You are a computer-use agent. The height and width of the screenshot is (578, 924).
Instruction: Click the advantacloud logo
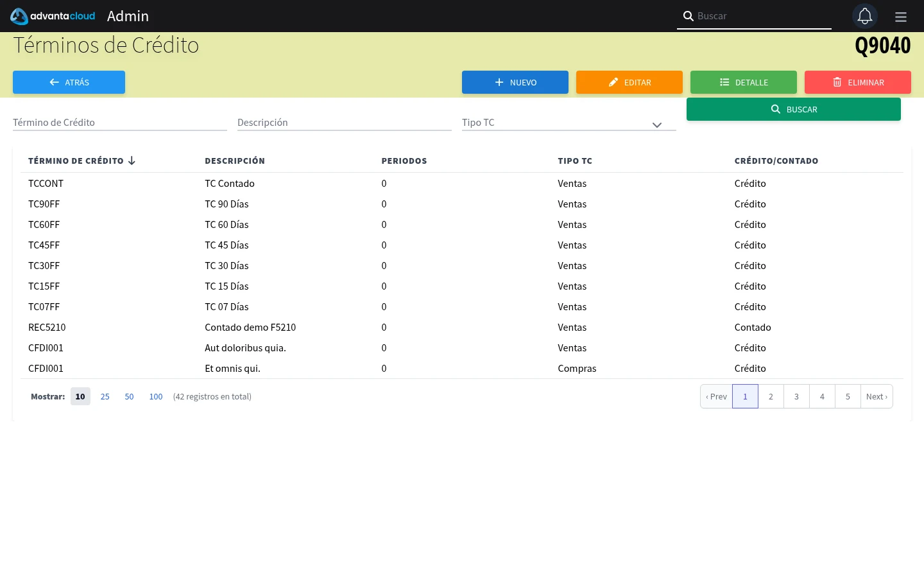click(53, 16)
